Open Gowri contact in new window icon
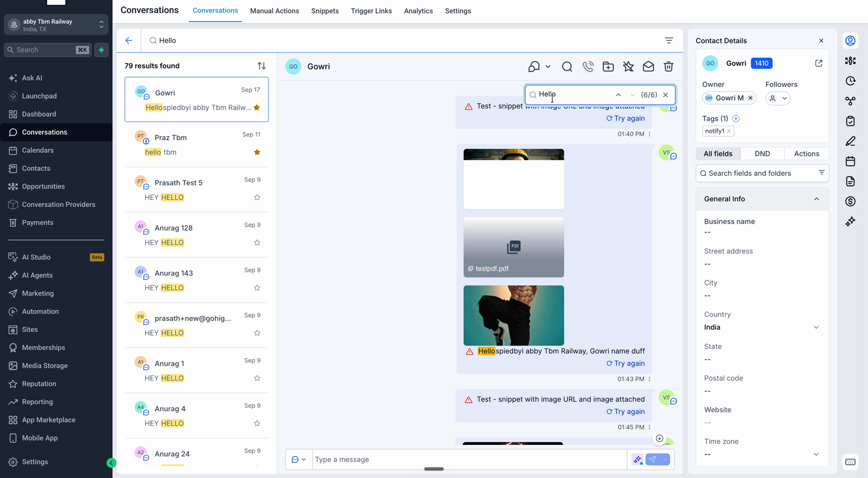This screenshot has height=478, width=868. point(819,63)
